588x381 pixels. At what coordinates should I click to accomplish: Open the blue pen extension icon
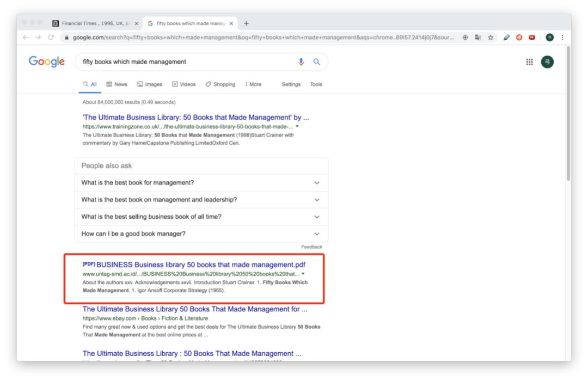click(506, 38)
